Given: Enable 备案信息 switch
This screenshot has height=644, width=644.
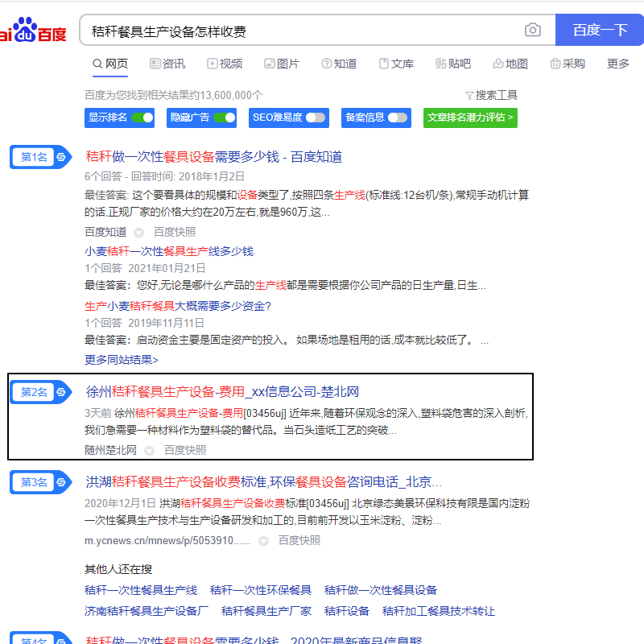Looking at the screenshot, I should 398,118.
